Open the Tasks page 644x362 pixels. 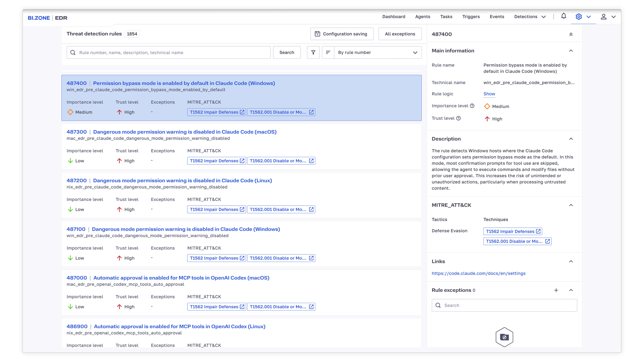446,17
